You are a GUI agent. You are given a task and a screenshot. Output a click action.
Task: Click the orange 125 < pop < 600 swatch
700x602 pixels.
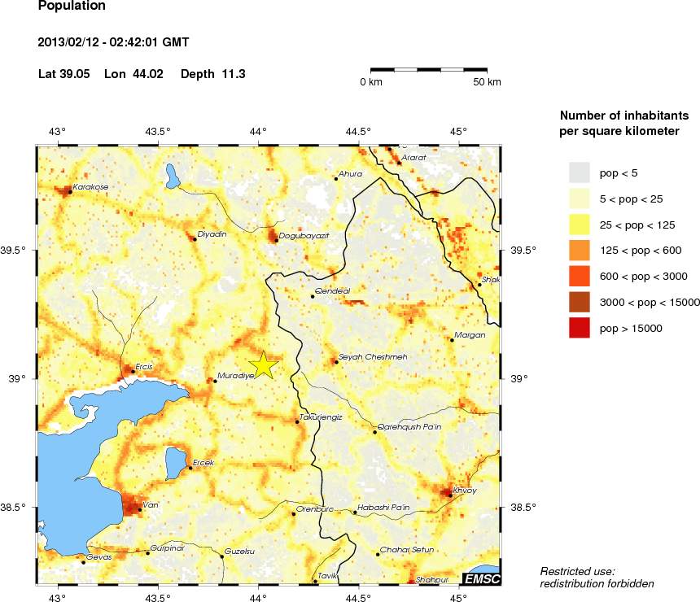(x=579, y=250)
